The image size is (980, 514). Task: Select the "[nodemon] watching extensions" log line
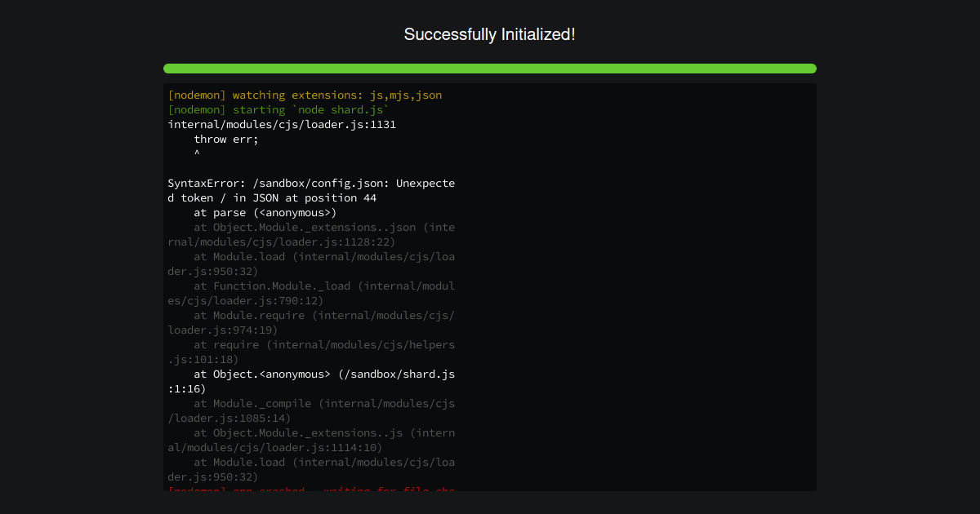click(x=305, y=95)
